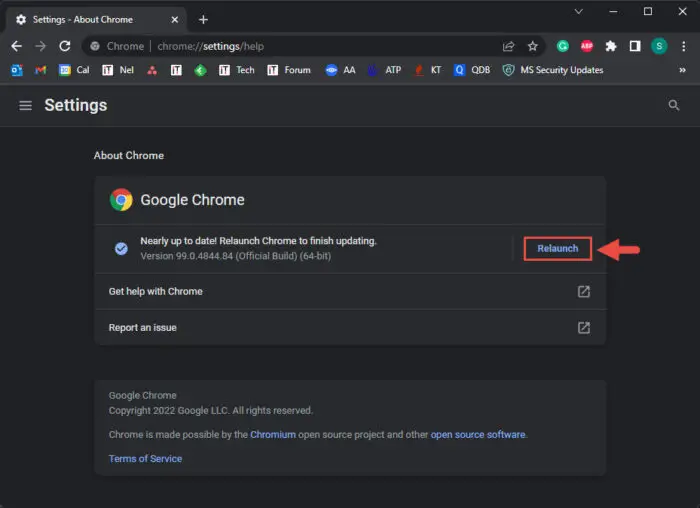Viewport: 700px width, 508px height.
Task: Open the red dots bookmark icon
Action: coord(152,70)
